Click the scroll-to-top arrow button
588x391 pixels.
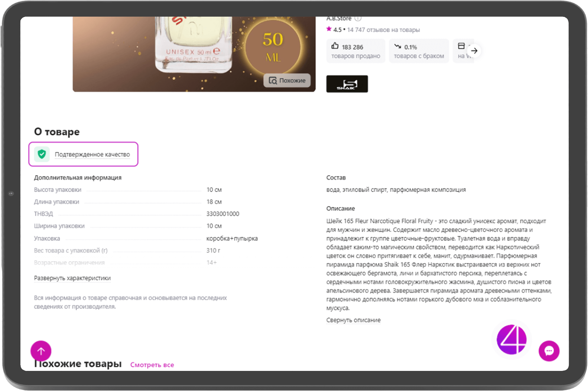(41, 351)
